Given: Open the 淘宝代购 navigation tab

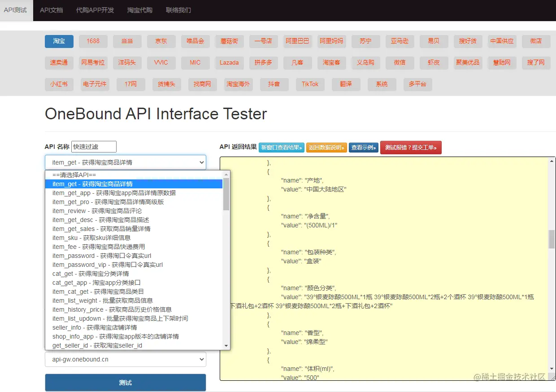Looking at the screenshot, I should point(140,10).
